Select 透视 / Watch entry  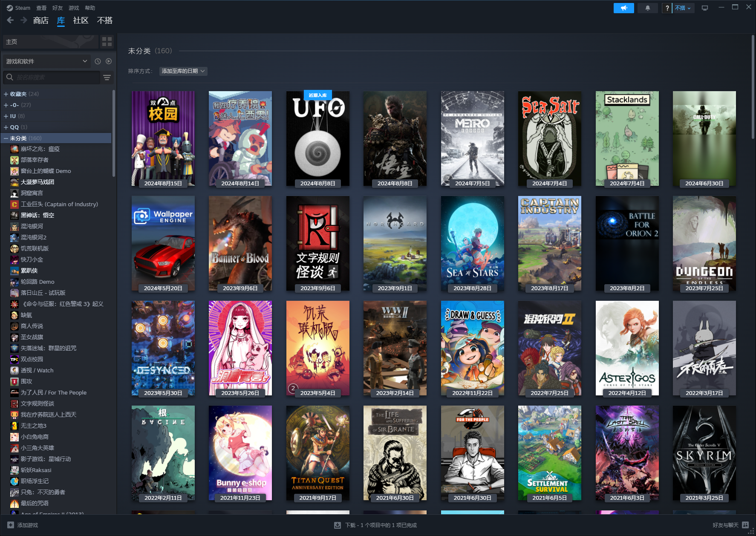pyautogui.click(x=57, y=370)
